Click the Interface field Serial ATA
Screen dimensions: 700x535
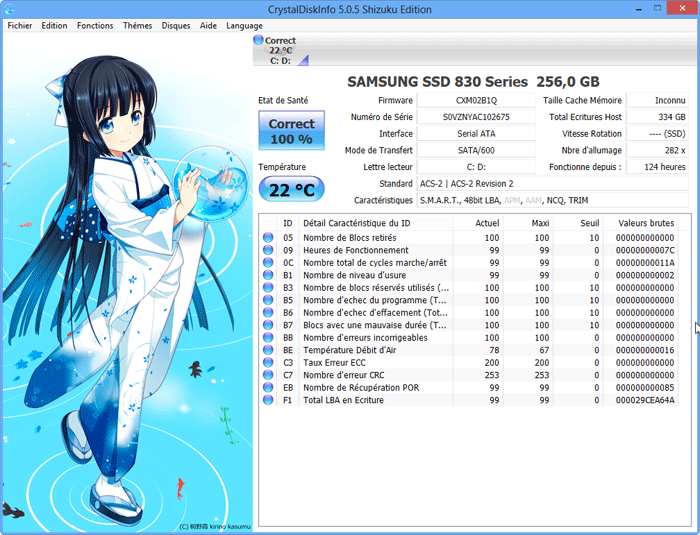476,134
